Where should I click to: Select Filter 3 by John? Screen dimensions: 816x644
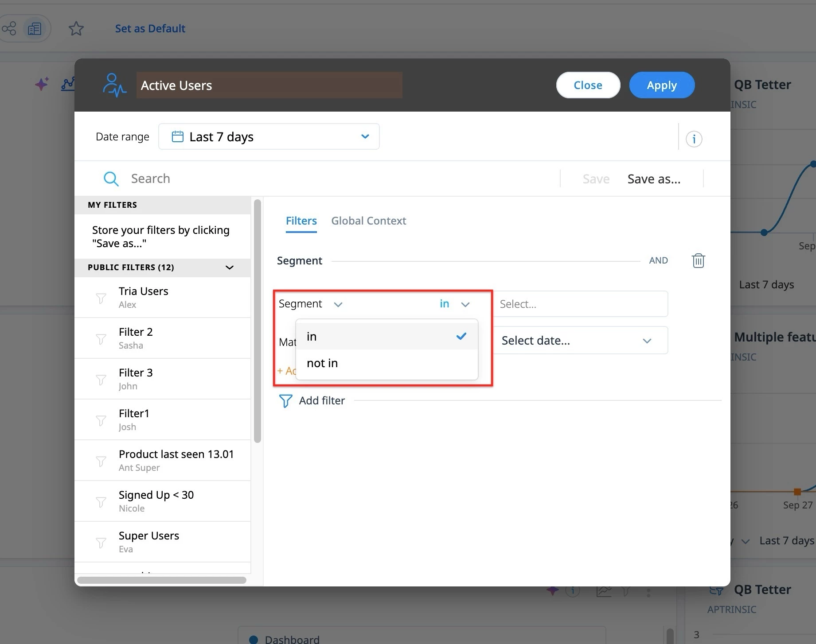[x=162, y=379]
